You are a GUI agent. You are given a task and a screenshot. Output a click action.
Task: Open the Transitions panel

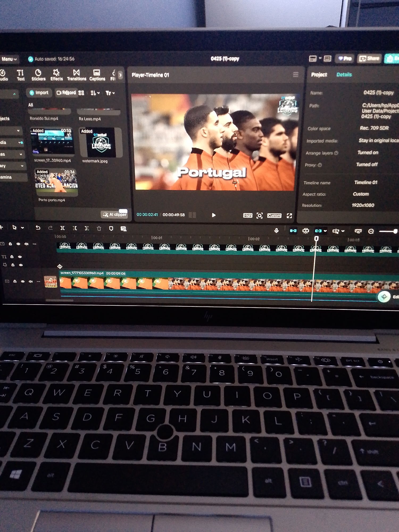(76, 75)
